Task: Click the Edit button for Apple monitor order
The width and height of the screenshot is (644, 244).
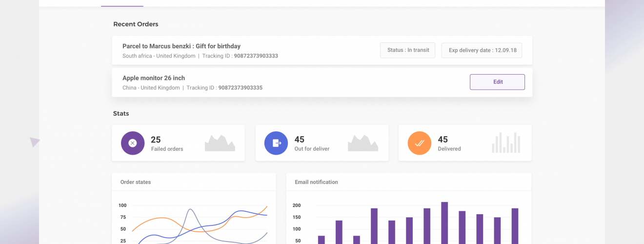Action: (497, 82)
